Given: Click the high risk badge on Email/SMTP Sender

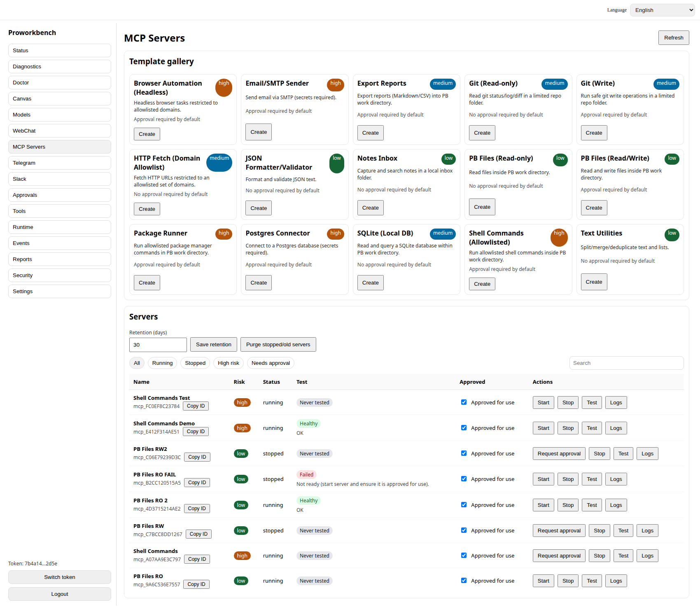Looking at the screenshot, I should pyautogui.click(x=336, y=84).
